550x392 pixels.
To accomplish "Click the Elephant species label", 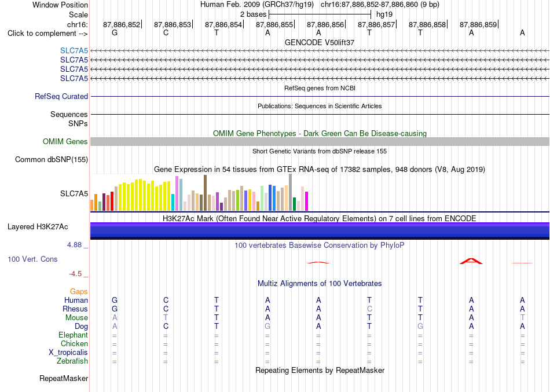I will pos(73,335).
